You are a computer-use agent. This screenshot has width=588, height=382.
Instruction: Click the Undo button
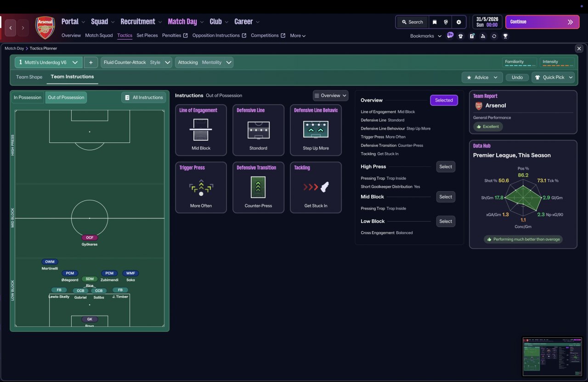517,77
